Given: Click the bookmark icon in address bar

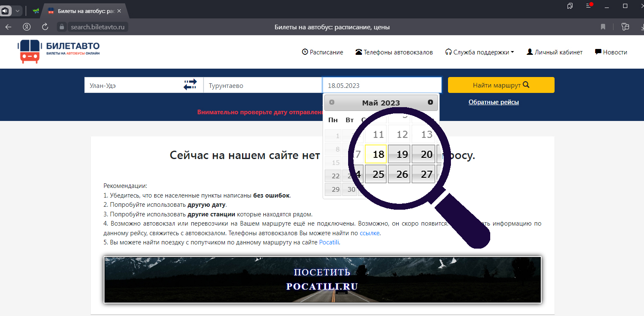Looking at the screenshot, I should click(603, 27).
